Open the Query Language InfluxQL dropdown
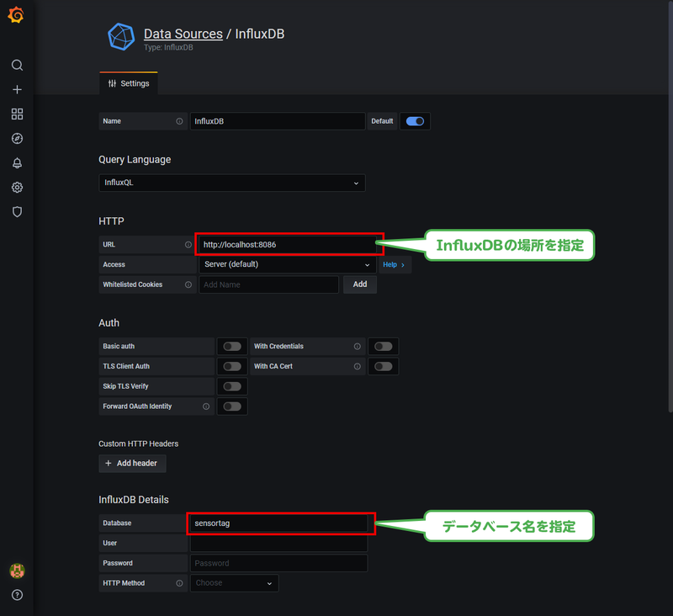 point(232,183)
